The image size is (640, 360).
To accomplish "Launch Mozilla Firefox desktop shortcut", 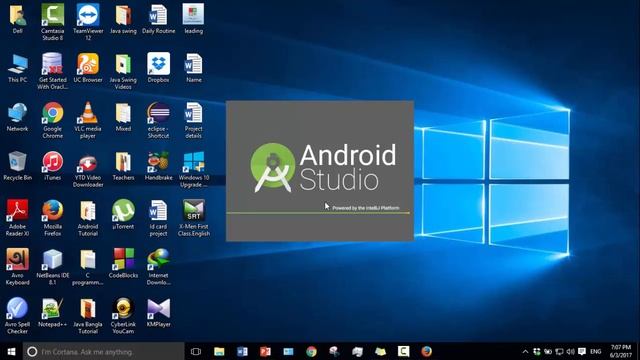I will [53, 211].
